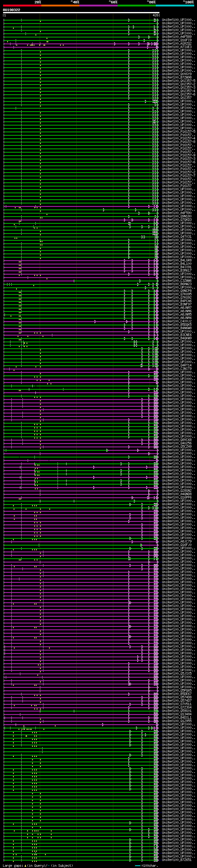
Task: Choose sequence UniRef100_A8JNM4
Action: click(x=177, y=318)
